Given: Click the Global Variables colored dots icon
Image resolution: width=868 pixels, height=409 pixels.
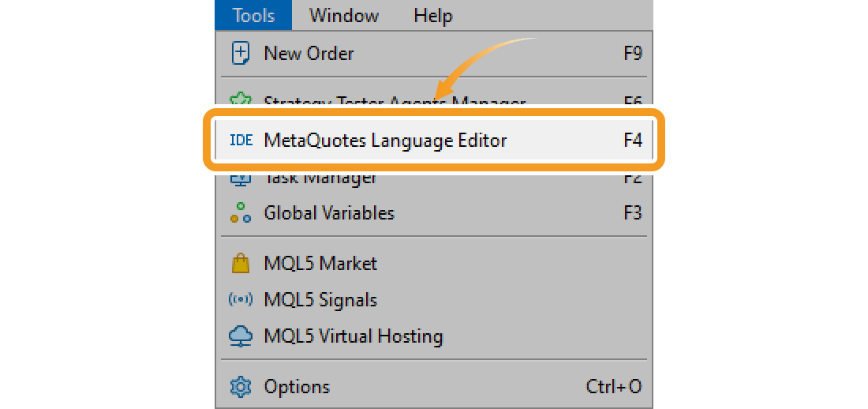Looking at the screenshot, I should pyautogui.click(x=240, y=213).
